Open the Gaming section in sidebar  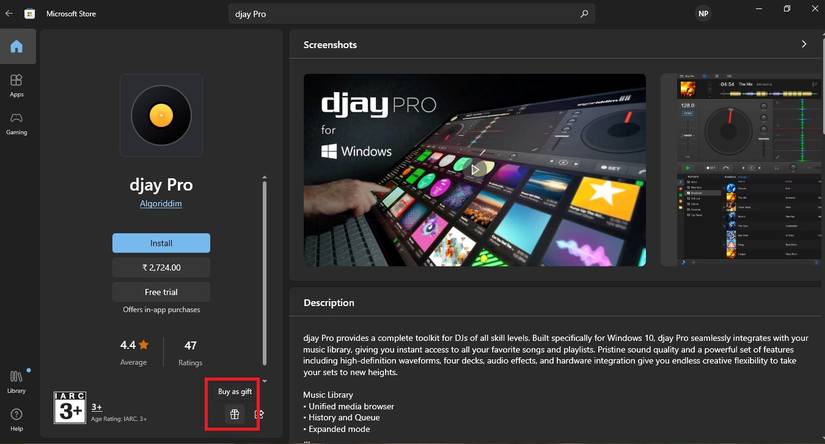[x=17, y=123]
